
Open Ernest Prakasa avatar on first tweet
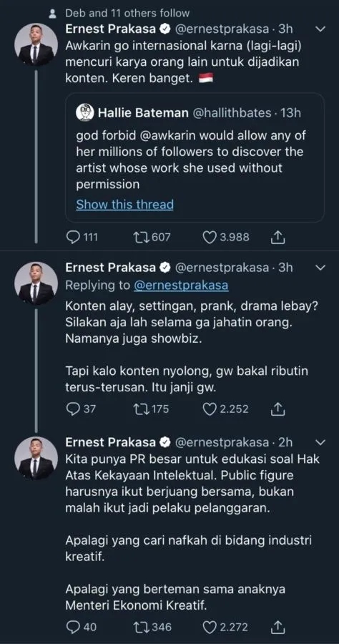coord(36,44)
